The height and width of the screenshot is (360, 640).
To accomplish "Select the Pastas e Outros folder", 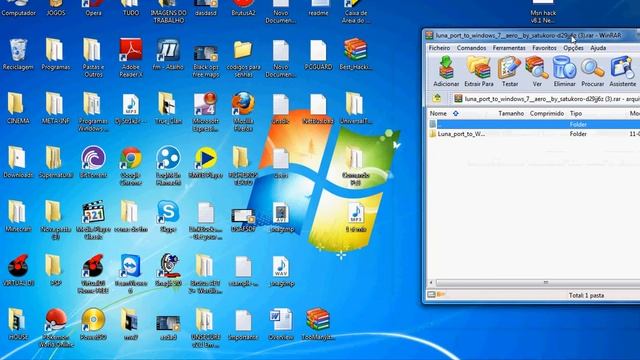I will [93, 58].
